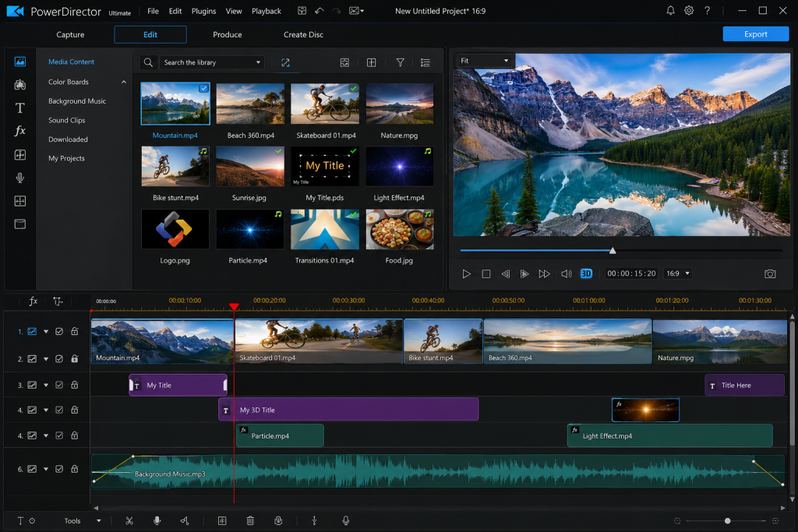Click the blue Export button
This screenshot has height=532, width=798.
click(x=756, y=34)
